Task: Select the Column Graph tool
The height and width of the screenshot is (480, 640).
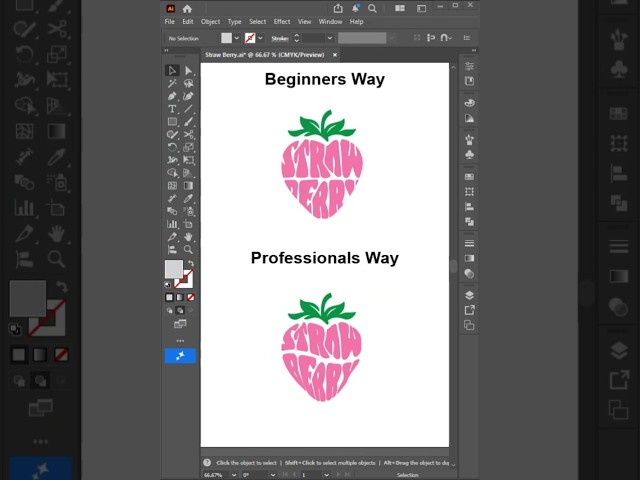Action: pos(172,224)
